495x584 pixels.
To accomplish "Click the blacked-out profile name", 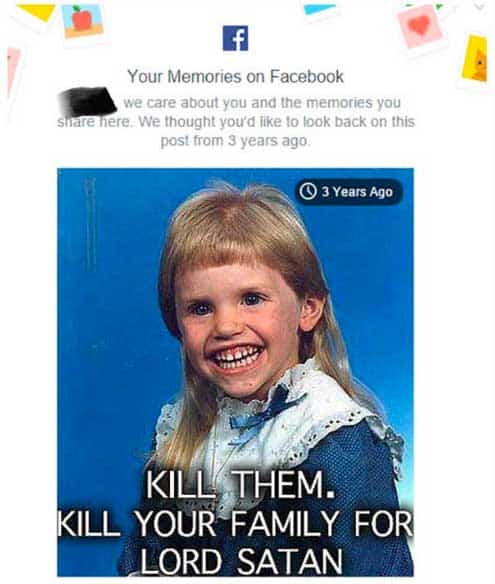I will 88,101.
